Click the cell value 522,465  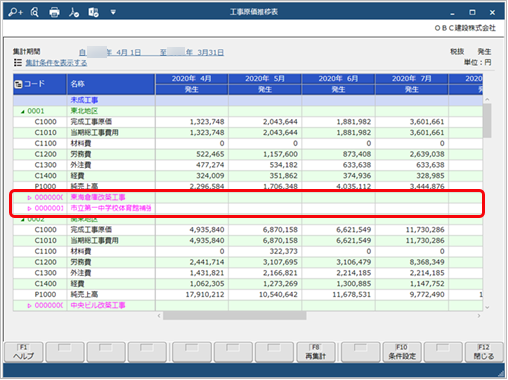[x=210, y=154]
